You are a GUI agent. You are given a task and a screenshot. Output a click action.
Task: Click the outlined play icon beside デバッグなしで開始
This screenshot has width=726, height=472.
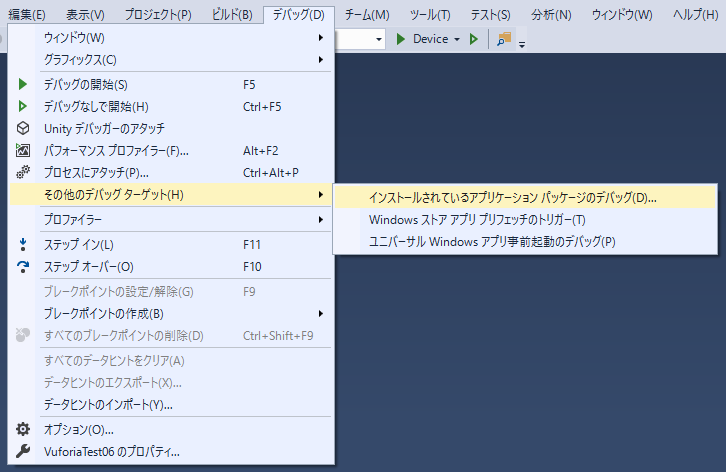coord(22,107)
